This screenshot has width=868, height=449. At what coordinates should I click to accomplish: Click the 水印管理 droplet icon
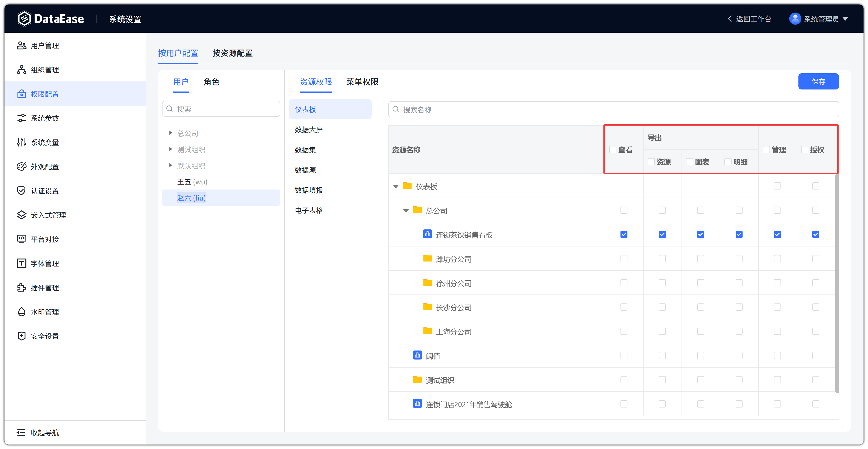click(22, 312)
